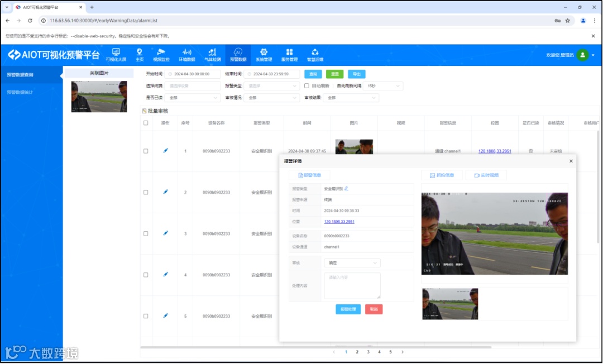This screenshot has height=364, width=603.
Task: Open the 是否已读 dropdown
Action: 193,98
